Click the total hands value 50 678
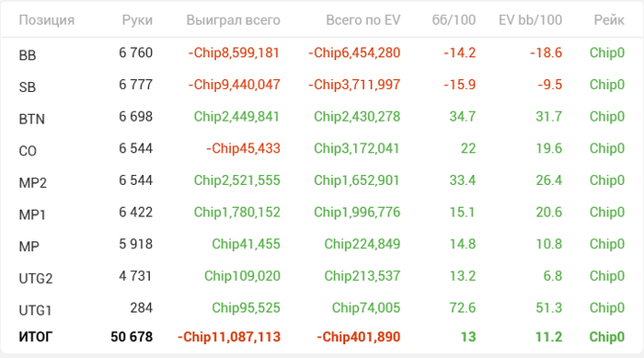 pos(132,337)
